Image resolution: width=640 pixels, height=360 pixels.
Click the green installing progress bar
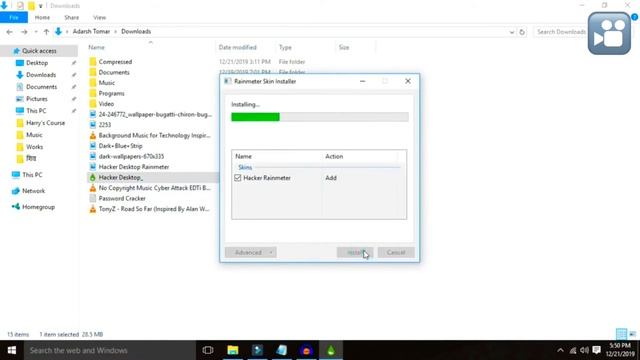pyautogui.click(x=320, y=117)
